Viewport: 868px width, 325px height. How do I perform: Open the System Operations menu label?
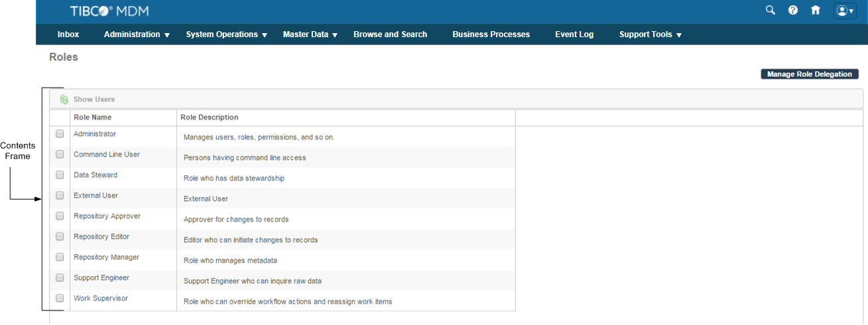click(x=221, y=34)
